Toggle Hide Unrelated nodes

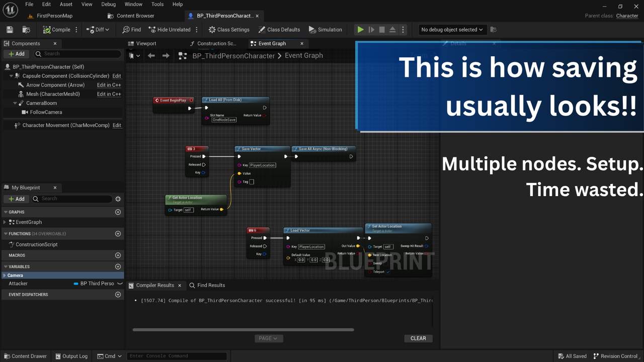coord(169,30)
